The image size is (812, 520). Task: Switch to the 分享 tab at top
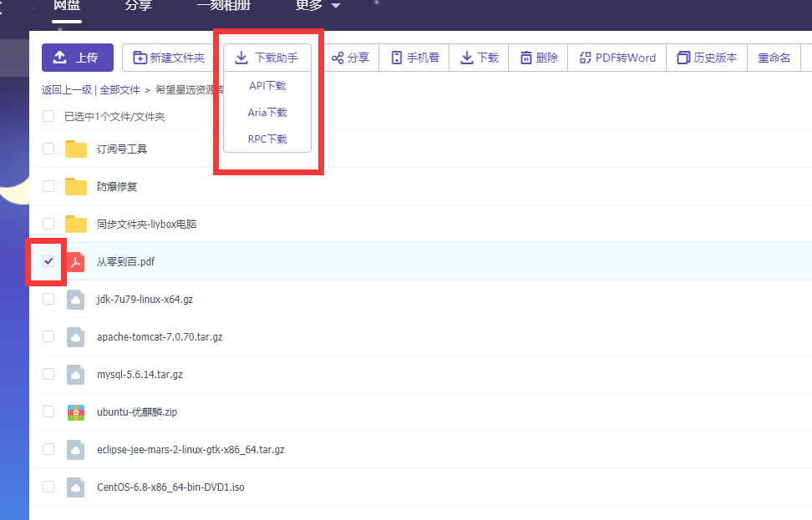[x=139, y=6]
